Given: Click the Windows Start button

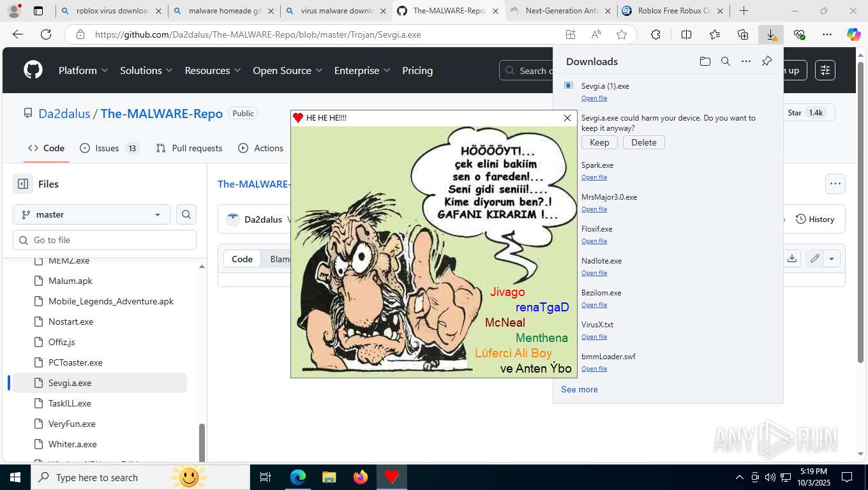Looking at the screenshot, I should point(15,477).
